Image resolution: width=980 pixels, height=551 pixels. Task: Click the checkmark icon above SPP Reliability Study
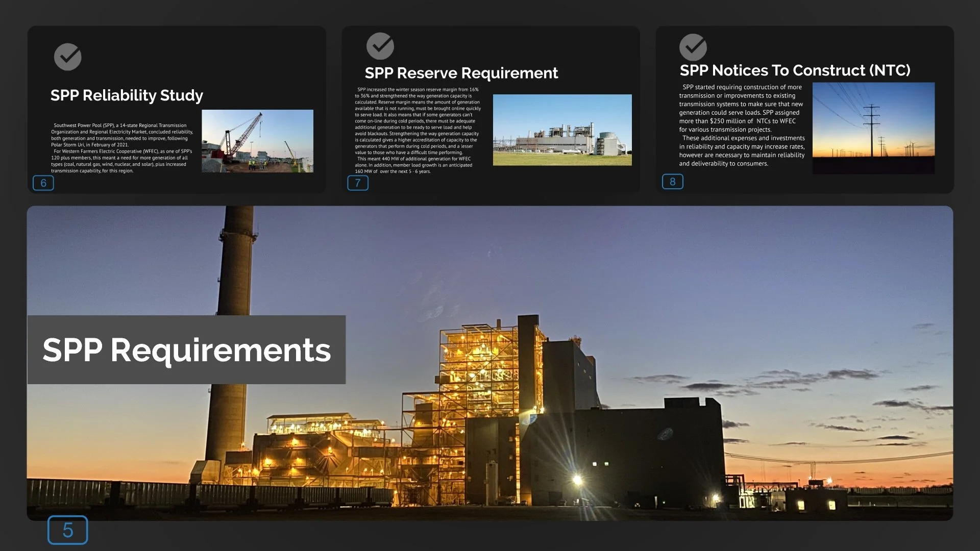[x=68, y=57]
